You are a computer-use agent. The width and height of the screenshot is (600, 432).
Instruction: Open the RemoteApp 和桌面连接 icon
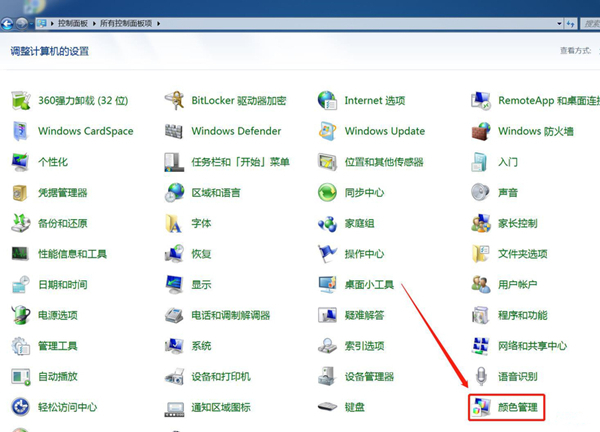(481, 101)
